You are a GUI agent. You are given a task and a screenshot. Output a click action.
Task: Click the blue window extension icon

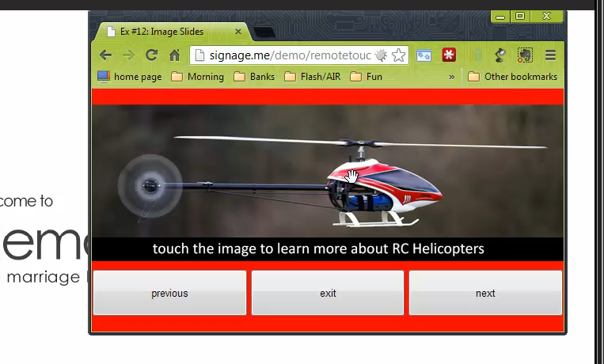(424, 55)
